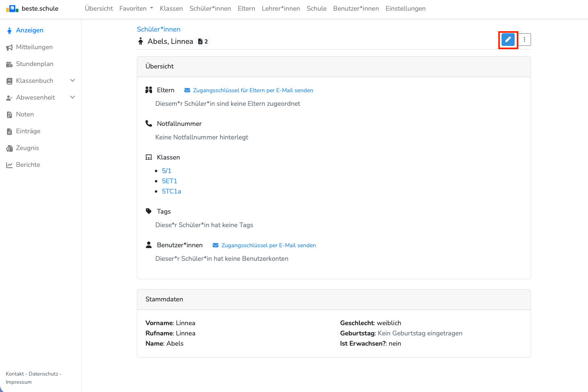588x392 pixels.
Task: Open the Favoriten dropdown menu
Action: 136,9
